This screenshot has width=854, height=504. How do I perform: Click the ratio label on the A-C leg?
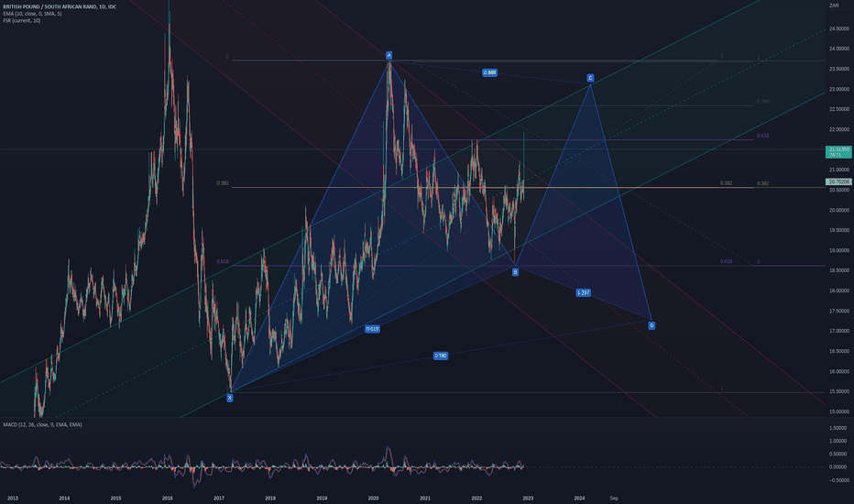click(489, 72)
